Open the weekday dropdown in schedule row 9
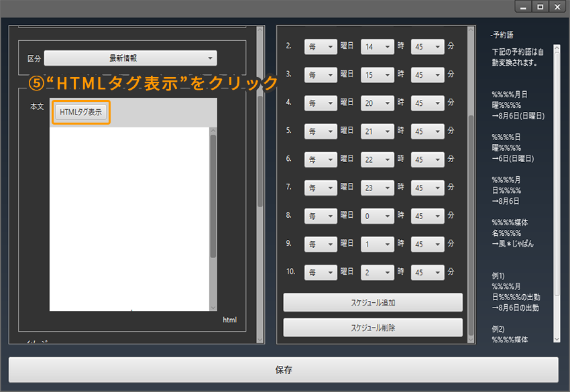The image size is (570, 392). click(321, 244)
